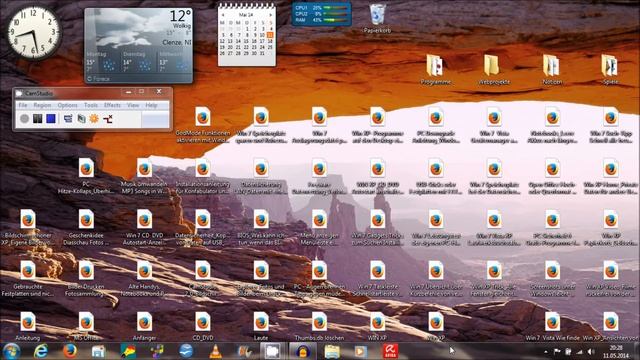Select the Gebrauchte Festplatten desktop file
Screen dimensions: 640x360
[x=28, y=278]
